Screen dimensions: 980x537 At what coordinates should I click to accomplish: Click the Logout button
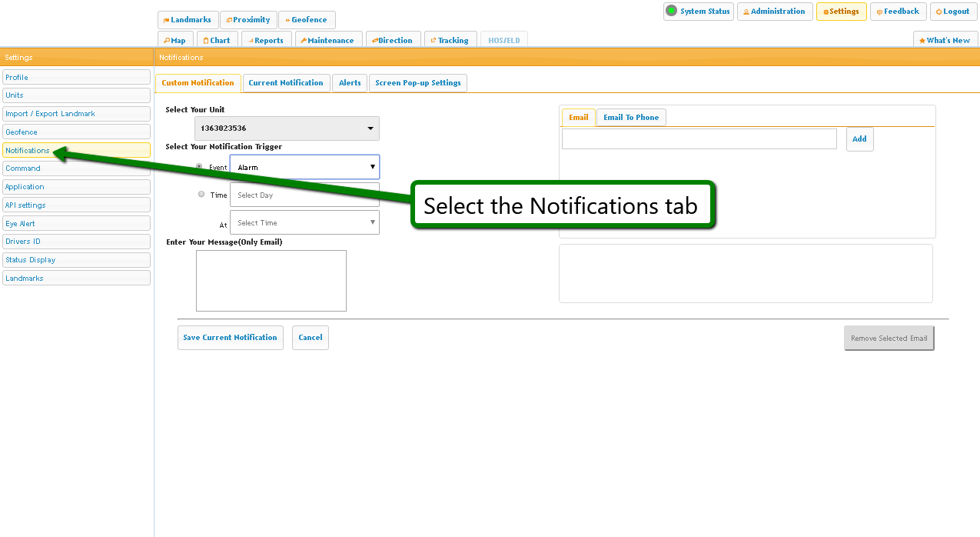(x=953, y=12)
